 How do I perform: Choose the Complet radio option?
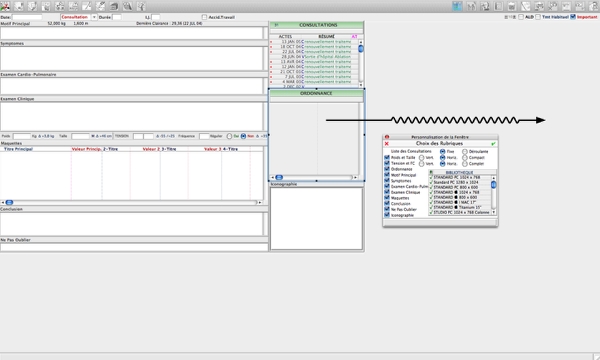point(465,164)
